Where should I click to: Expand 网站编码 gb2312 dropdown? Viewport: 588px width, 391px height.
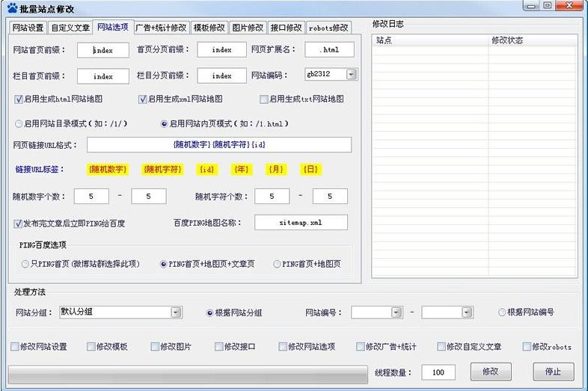point(352,74)
